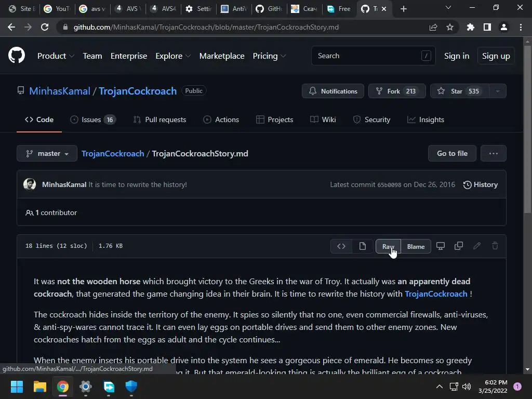532x399 pixels.
Task: Click the GitHub Octocat logo
Action: (x=16, y=56)
